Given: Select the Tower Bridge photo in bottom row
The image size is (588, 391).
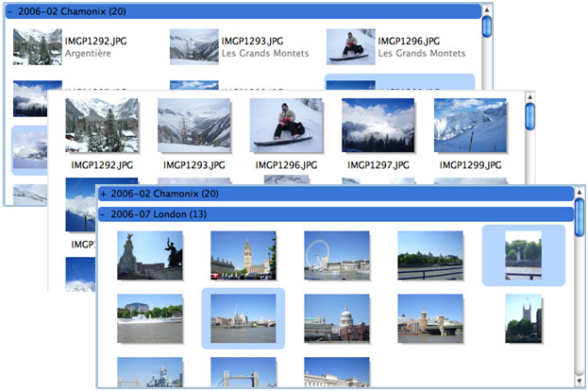Looking at the screenshot, I should [244, 372].
